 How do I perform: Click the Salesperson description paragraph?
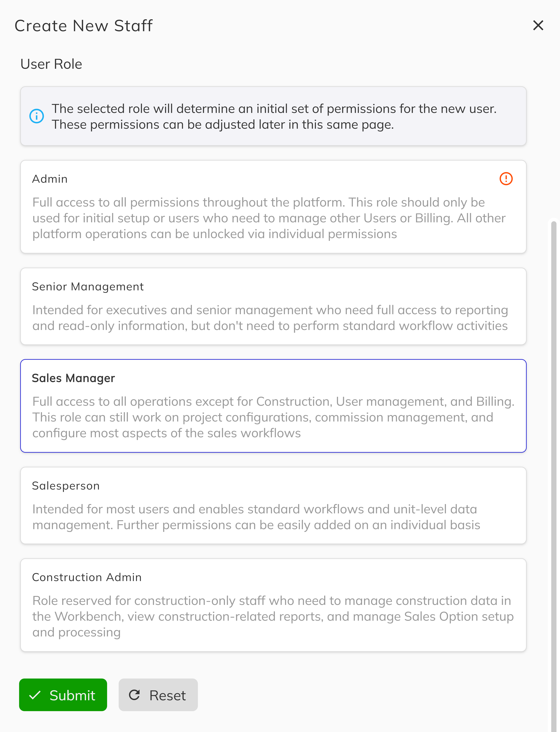256,517
